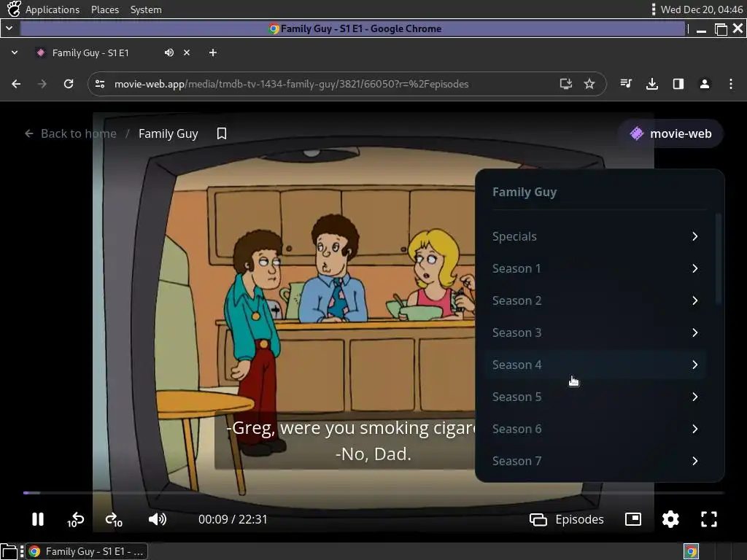Go forward in browser history
Image resolution: width=747 pixels, height=560 pixels.
click(42, 84)
